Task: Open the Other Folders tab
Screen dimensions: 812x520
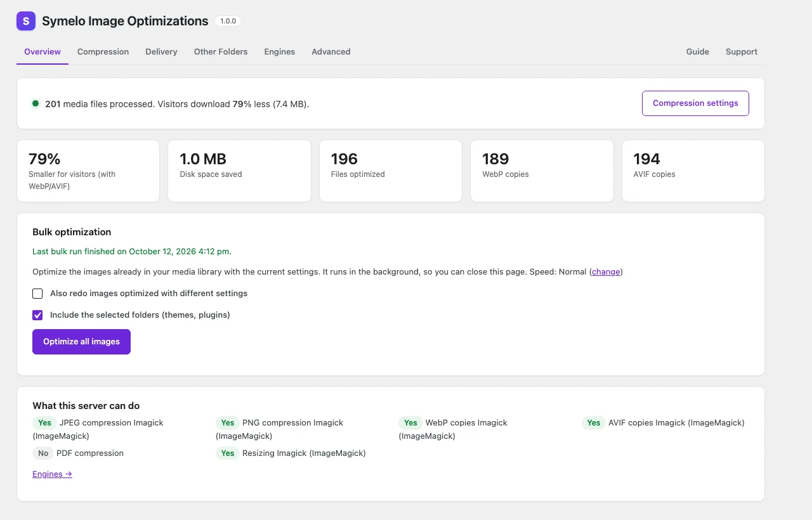Action: (x=221, y=52)
